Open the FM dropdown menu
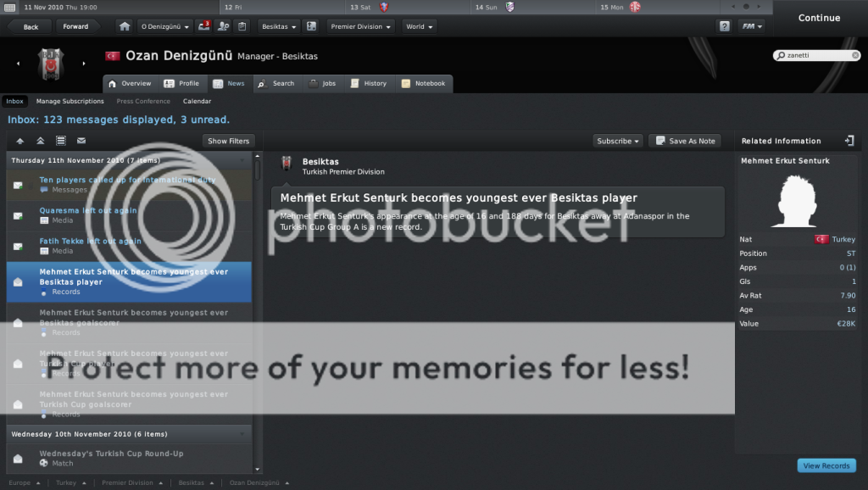This screenshot has height=490, width=868. [x=752, y=26]
